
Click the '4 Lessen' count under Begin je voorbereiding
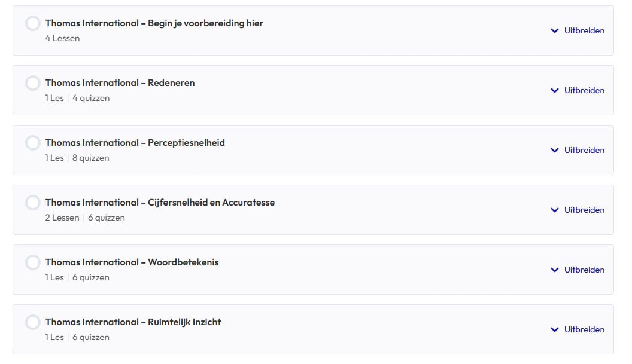(62, 38)
